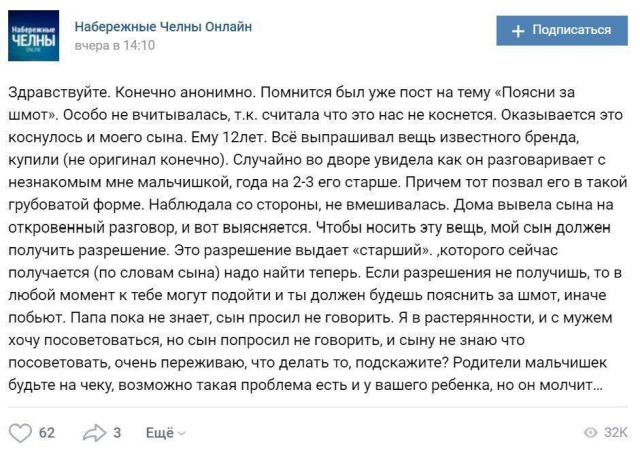Click the share count 3

point(117,433)
